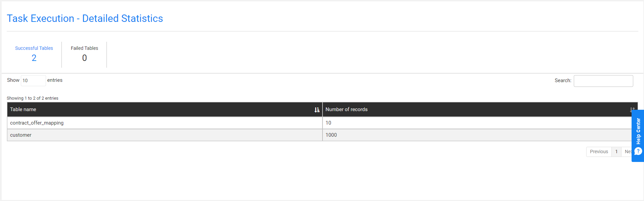
Task: Sort by Table name sort icon
Action: point(317,110)
